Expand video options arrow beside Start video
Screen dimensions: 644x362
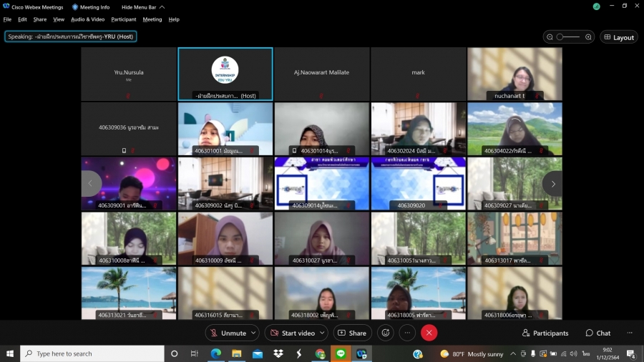click(x=322, y=333)
